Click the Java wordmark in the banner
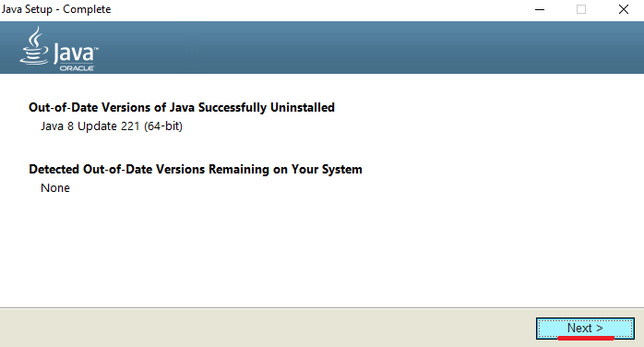The image size is (644, 347). [x=75, y=54]
